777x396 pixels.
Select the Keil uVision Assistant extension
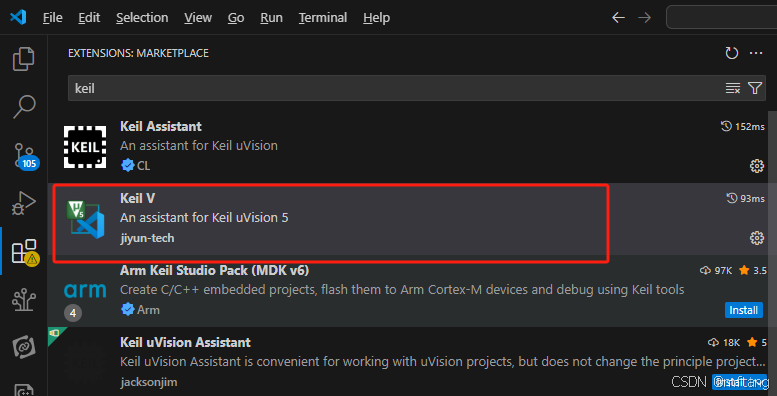click(x=408, y=362)
